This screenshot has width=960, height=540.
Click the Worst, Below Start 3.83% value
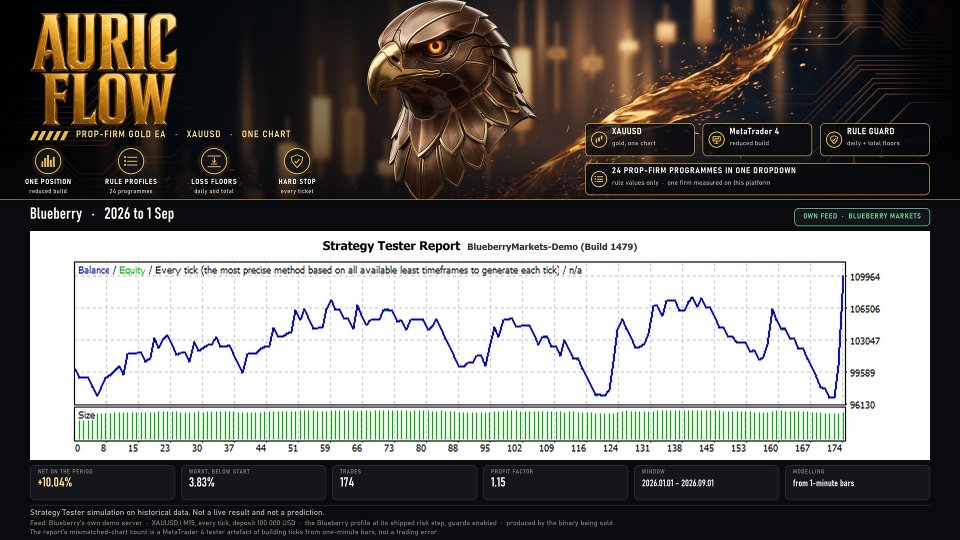(201, 482)
